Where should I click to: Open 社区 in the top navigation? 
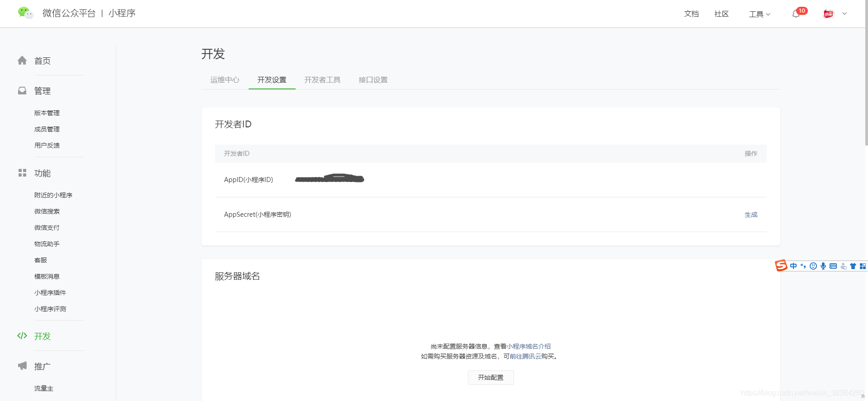click(722, 14)
